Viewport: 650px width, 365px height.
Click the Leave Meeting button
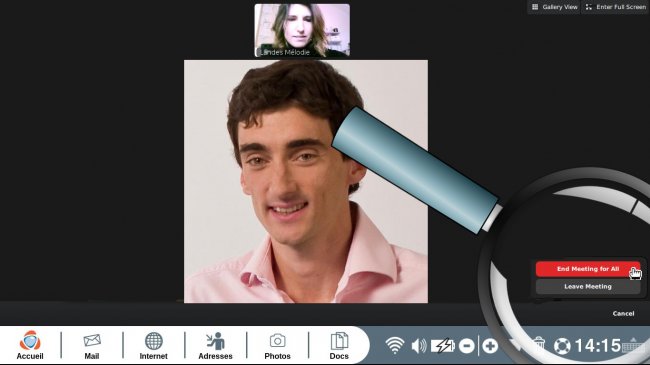[588, 287]
